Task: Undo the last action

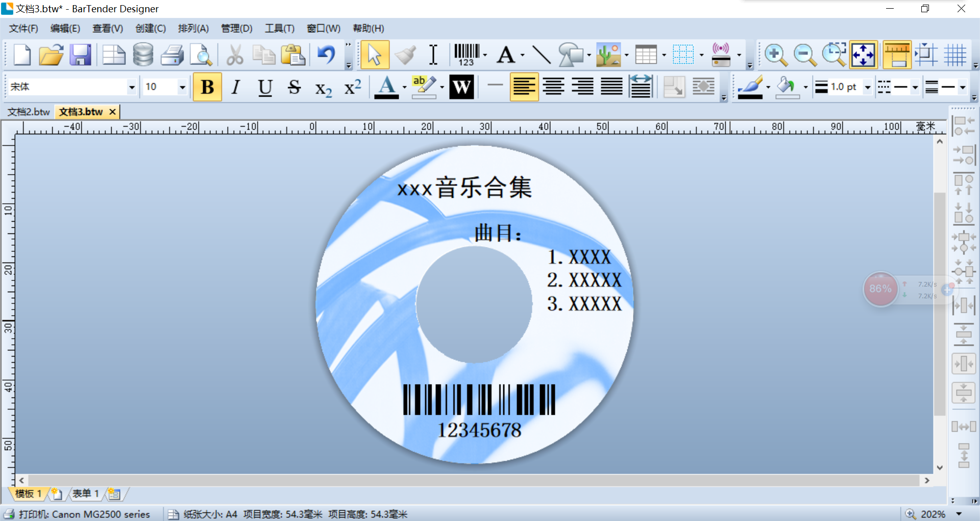Action: 326,55
